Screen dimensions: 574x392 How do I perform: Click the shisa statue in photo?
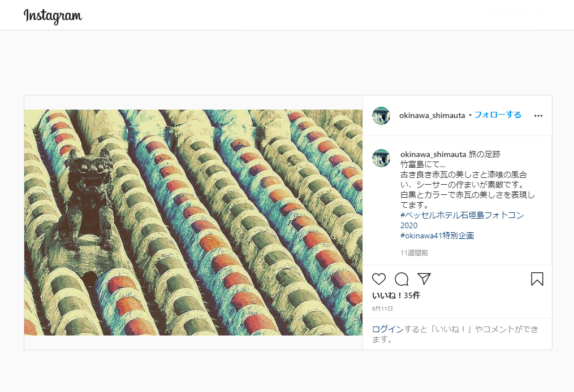(x=87, y=201)
